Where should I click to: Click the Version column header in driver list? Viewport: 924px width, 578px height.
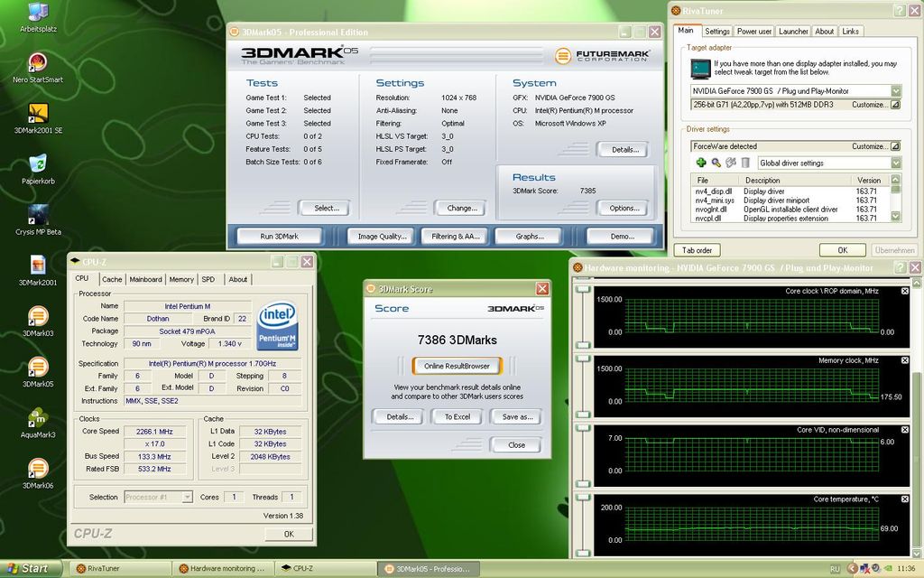pyautogui.click(x=869, y=180)
